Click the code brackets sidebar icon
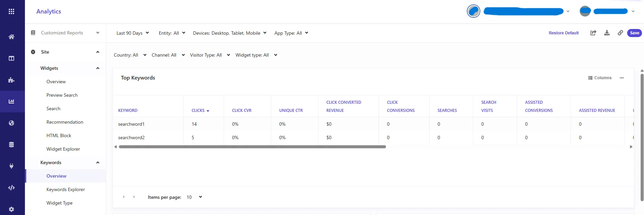Screen dimensions: 644x215 11,188
